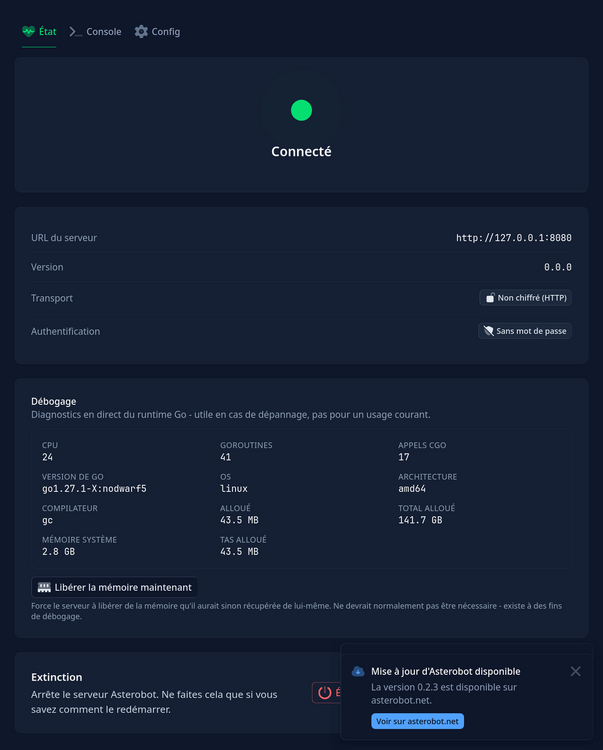Click the crossed shield icon in Authentification badge
Image resolution: width=603 pixels, height=750 pixels.
489,331
